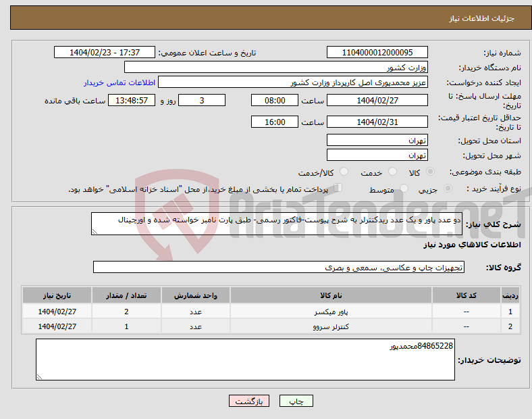Click the remaining days field showing 3
Viewport: 532px width, 419px height.
coord(202,100)
